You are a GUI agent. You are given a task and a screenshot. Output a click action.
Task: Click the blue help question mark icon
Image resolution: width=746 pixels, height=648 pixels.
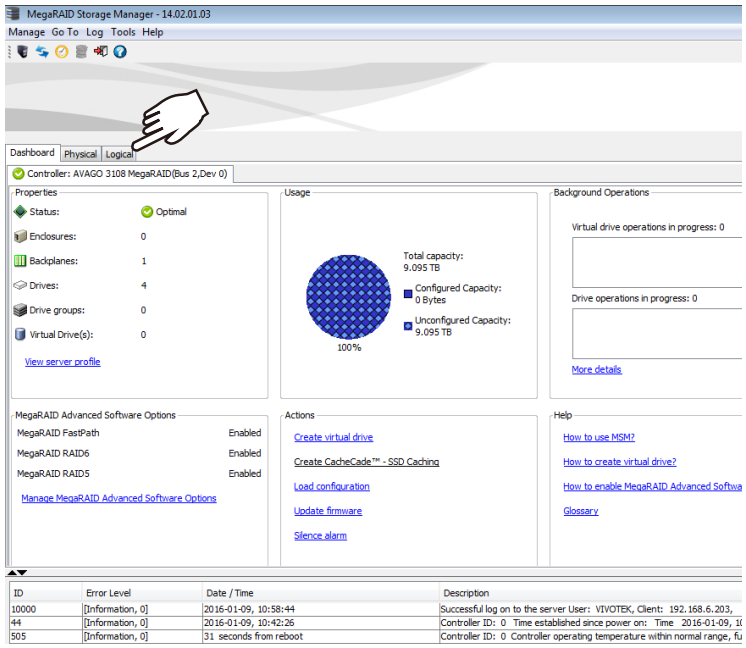point(120,51)
